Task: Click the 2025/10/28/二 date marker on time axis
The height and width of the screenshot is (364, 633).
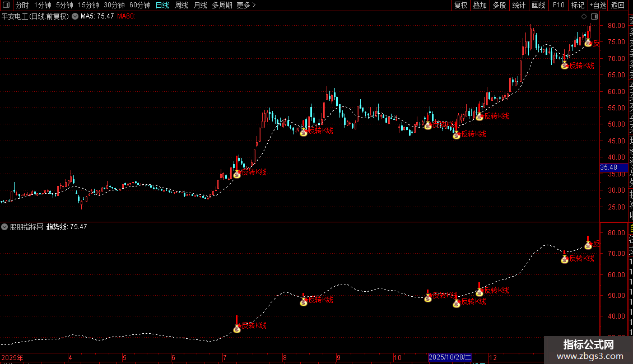Action: pyautogui.click(x=450, y=357)
